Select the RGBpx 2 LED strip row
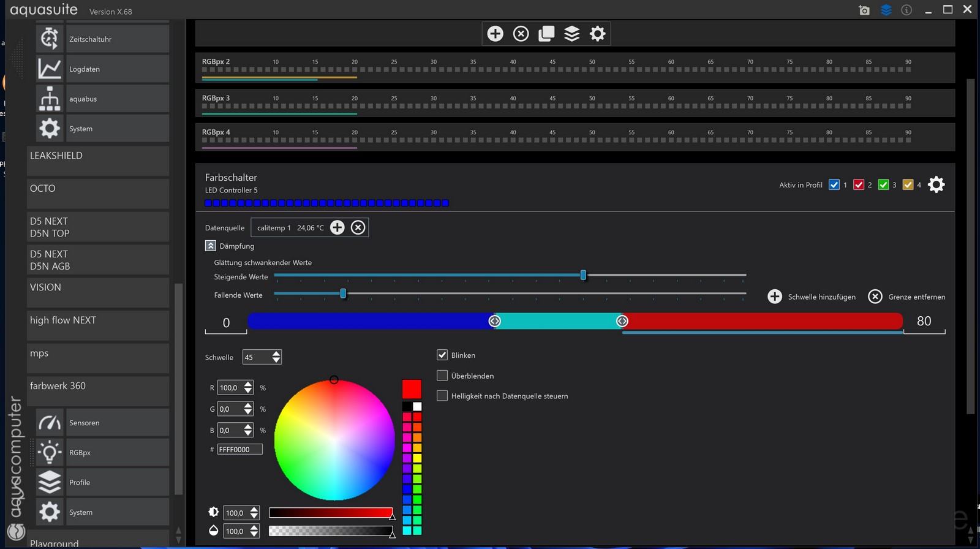This screenshot has height=549, width=980. 575,67
